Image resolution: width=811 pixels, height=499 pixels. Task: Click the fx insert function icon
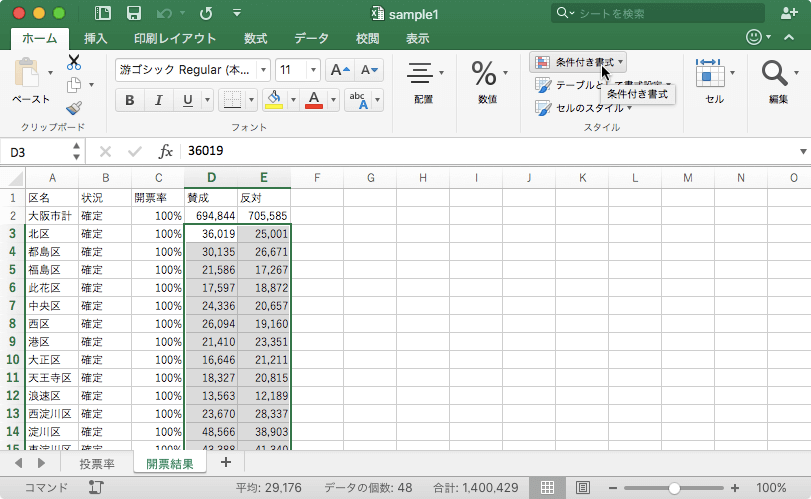pos(166,152)
